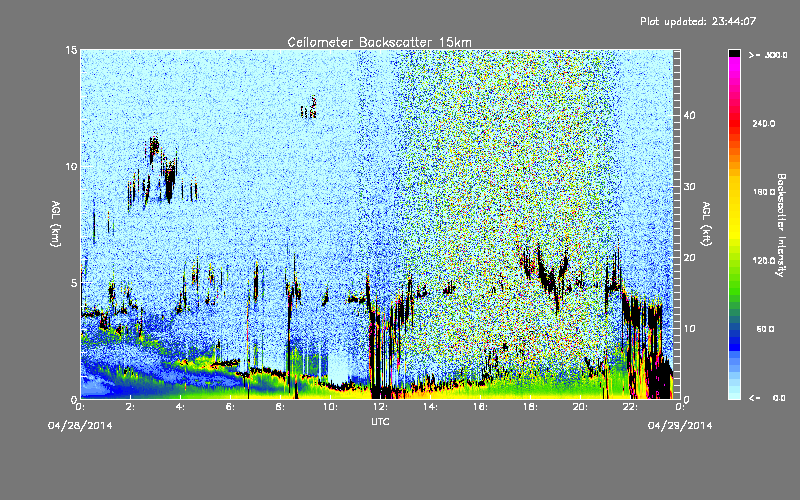Click the left 'AGL (km)' axis label
Screen dimensions: 800x500
coord(56,223)
